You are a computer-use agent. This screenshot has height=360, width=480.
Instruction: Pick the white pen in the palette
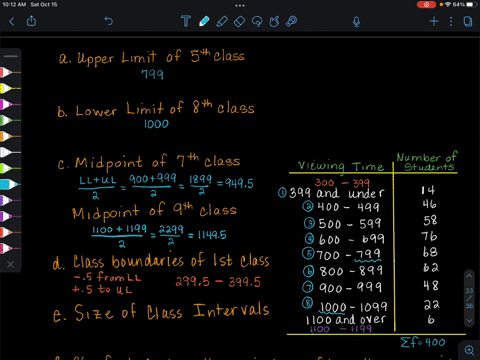click(10, 152)
